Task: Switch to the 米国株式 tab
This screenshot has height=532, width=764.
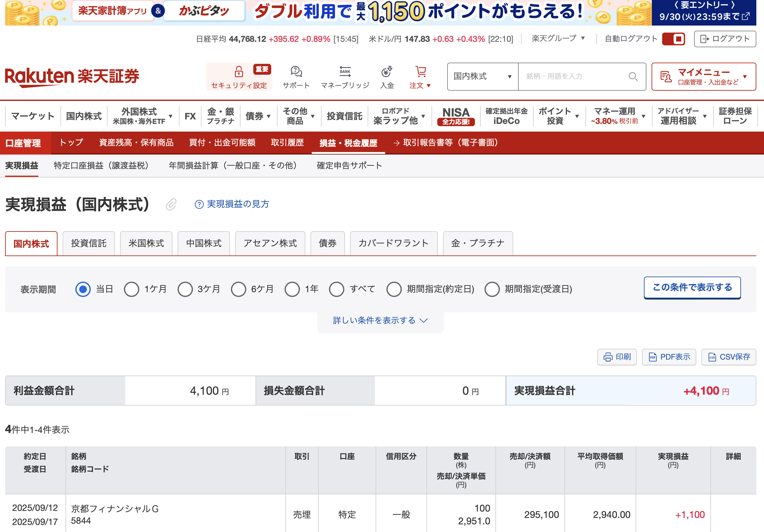Action: [146, 243]
